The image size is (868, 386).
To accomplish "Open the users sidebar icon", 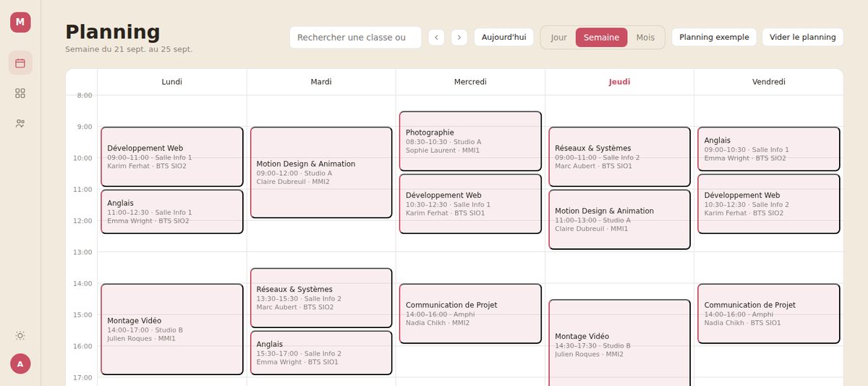I will tap(20, 124).
